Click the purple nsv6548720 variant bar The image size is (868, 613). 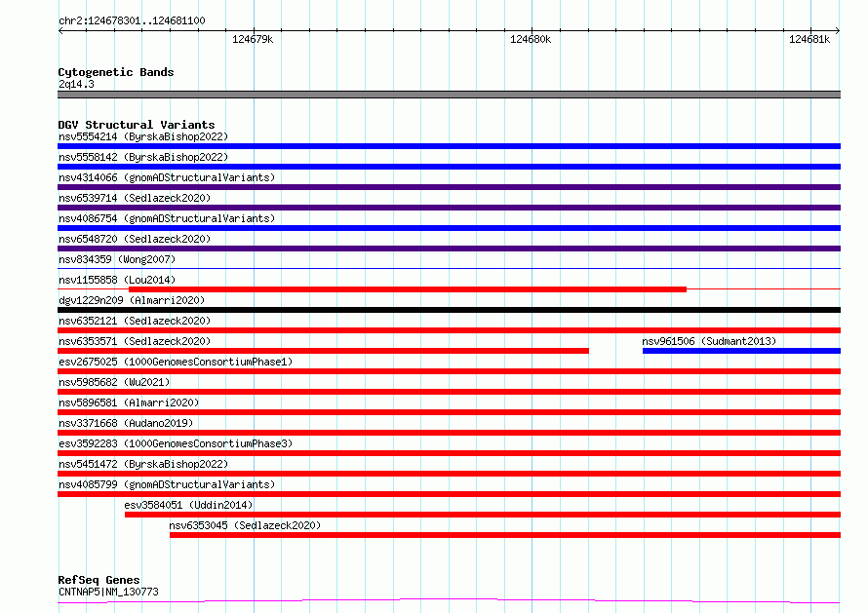point(449,249)
